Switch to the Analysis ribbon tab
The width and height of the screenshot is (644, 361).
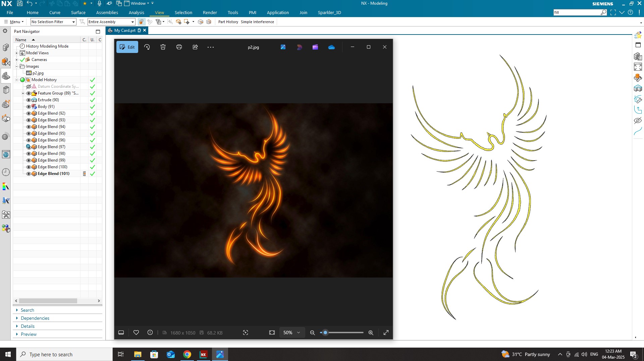(x=136, y=12)
